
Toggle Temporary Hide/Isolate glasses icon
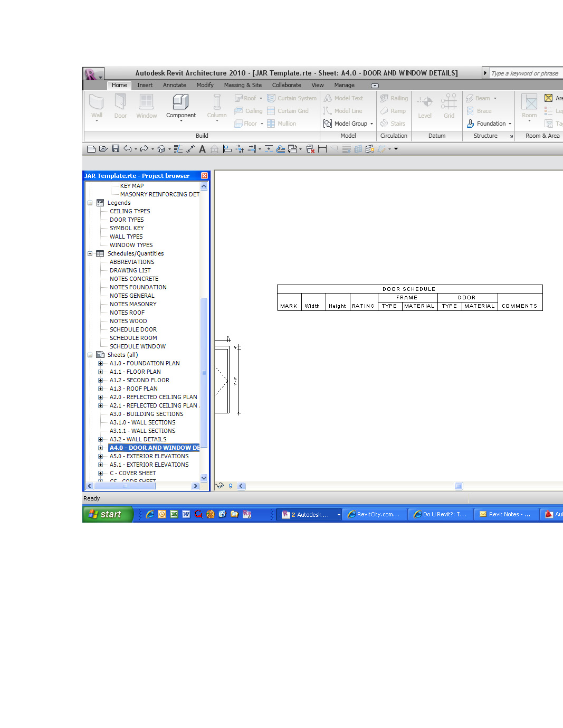[220, 486]
